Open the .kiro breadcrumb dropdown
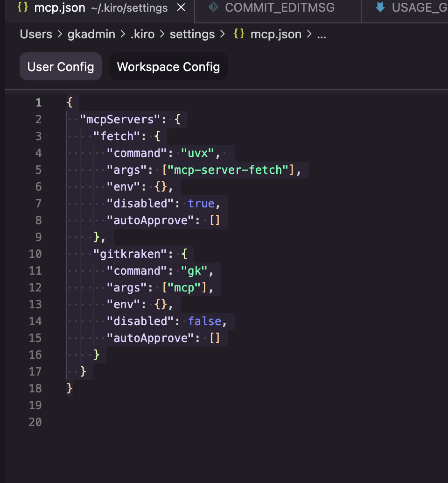The image size is (448, 483). 142,34
